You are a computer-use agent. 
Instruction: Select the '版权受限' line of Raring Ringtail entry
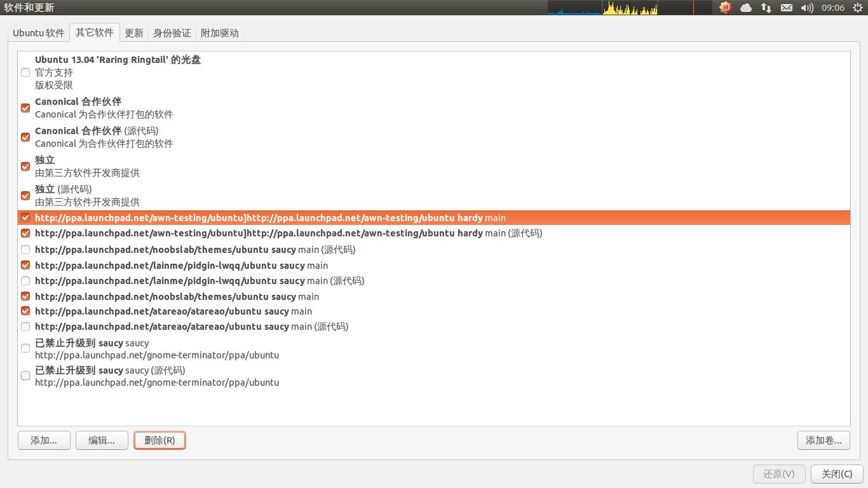54,85
